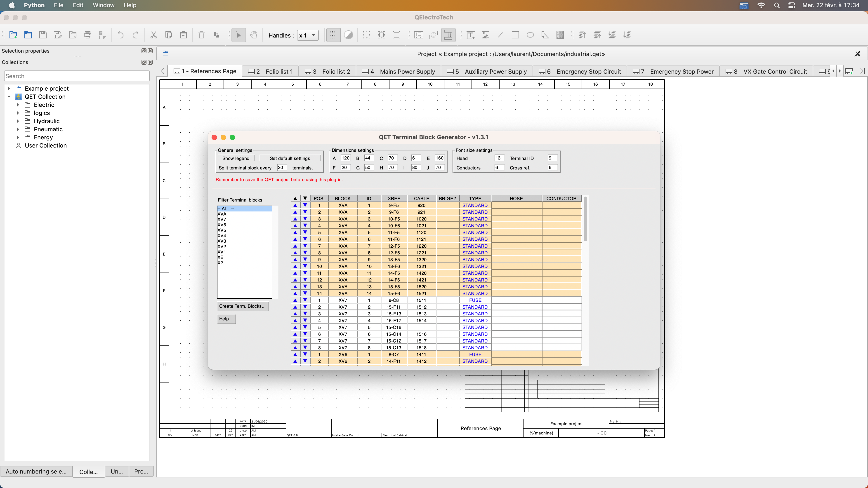Viewport: 868px width, 488px height.
Task: Open the 6 - Emergency Stop Circuit tab
Action: click(x=580, y=71)
